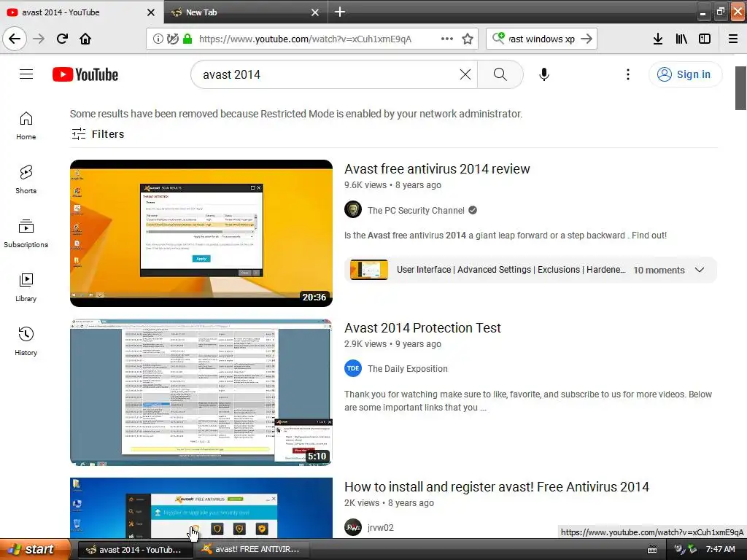Go to YouTube Home in sidebar
The width and height of the screenshot is (747, 560).
(x=26, y=125)
